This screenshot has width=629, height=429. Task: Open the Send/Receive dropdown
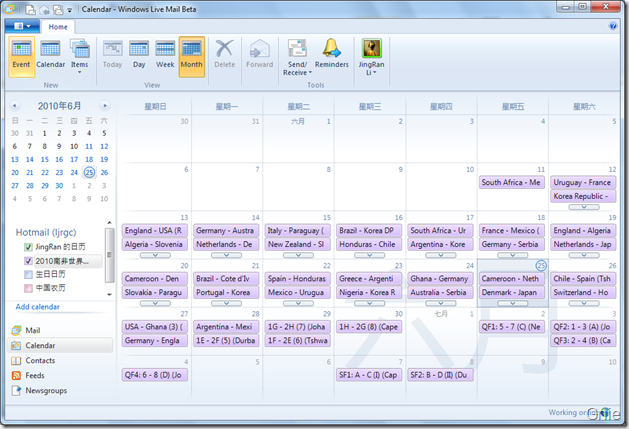297,57
